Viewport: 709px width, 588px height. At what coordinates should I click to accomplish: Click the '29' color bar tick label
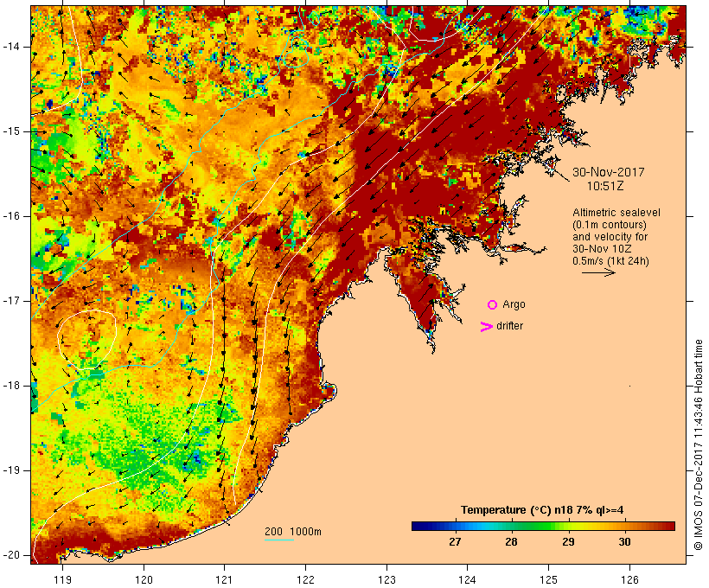tap(568, 542)
